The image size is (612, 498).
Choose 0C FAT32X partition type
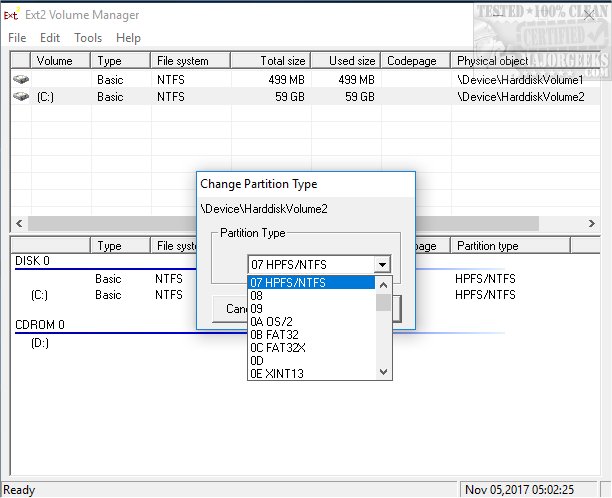(x=311, y=347)
